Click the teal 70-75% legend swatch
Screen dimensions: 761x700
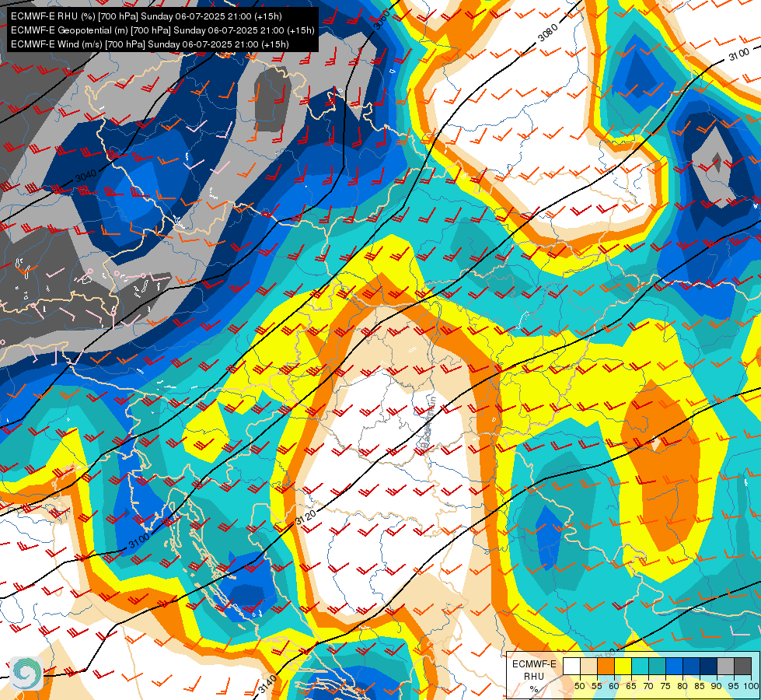point(657,666)
